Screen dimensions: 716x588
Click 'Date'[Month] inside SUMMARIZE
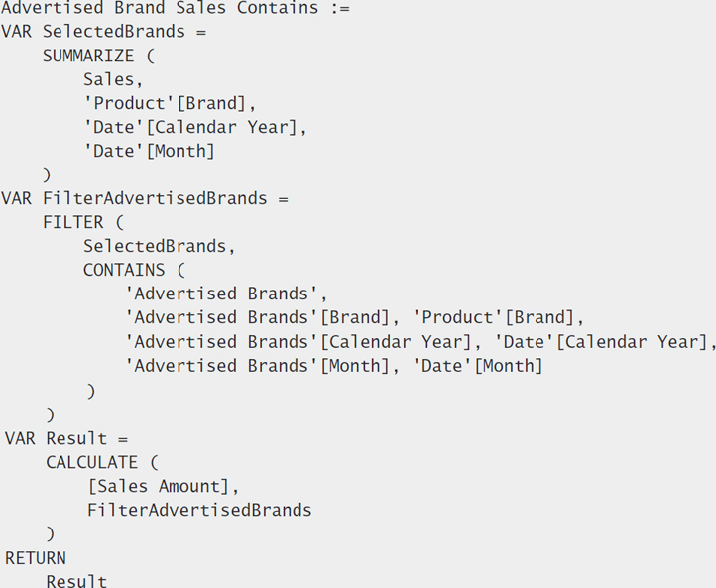tap(149, 151)
